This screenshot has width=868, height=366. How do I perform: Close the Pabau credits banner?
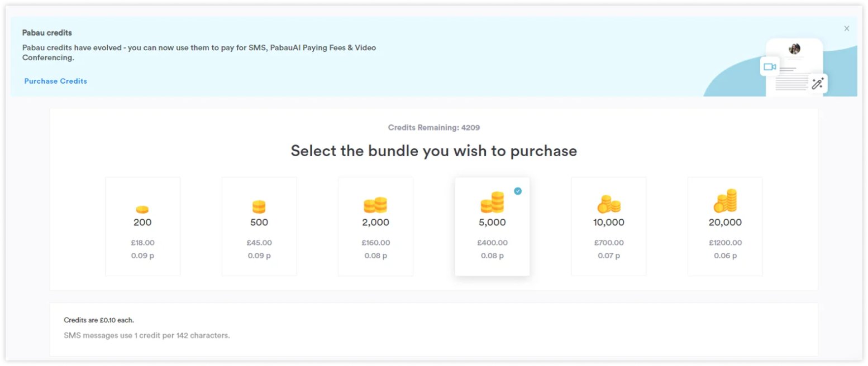coord(847,28)
